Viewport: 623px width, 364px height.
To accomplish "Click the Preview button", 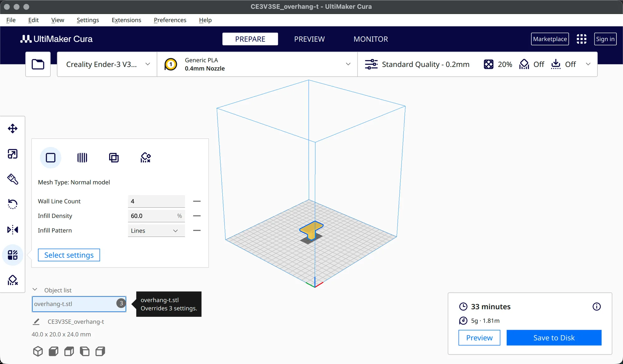I will click(x=479, y=338).
